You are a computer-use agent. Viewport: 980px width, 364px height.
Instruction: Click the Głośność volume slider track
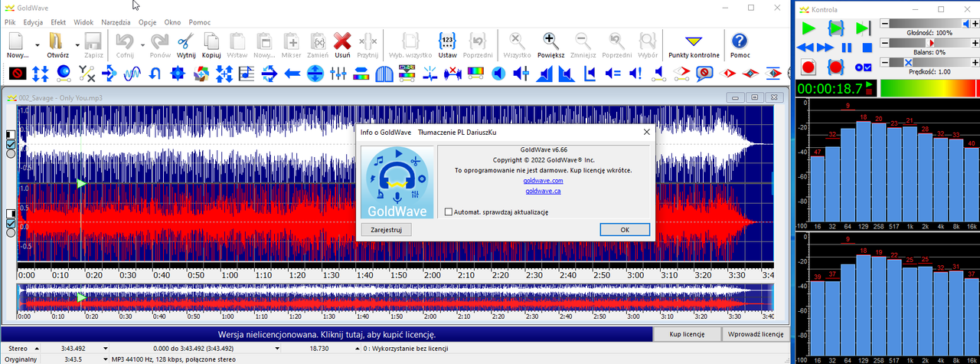point(929,24)
